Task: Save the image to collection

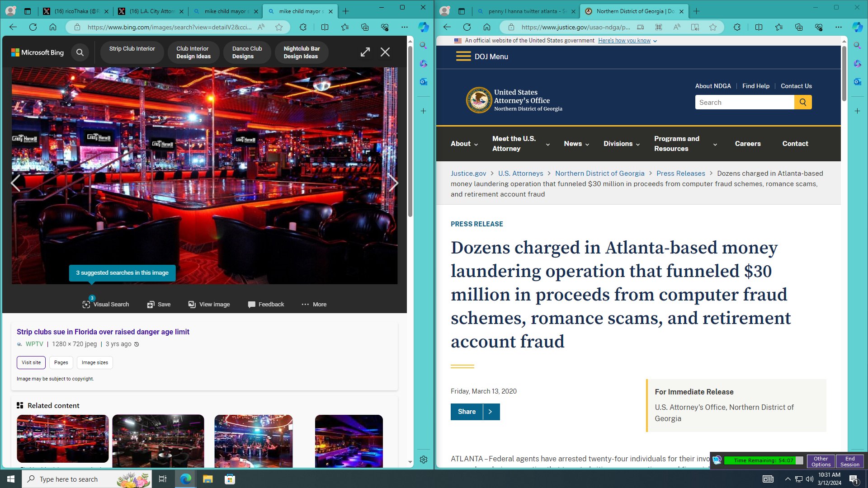Action: [159, 304]
